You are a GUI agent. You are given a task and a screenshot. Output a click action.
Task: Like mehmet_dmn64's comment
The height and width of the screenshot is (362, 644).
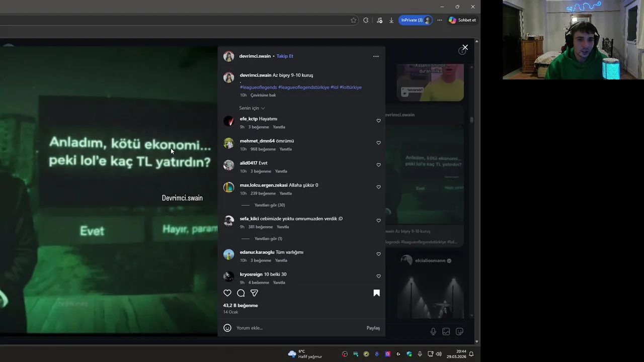pos(379,143)
